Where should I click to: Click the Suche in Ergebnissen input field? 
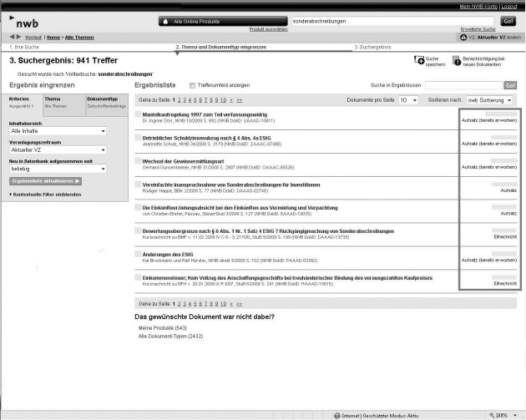click(463, 85)
